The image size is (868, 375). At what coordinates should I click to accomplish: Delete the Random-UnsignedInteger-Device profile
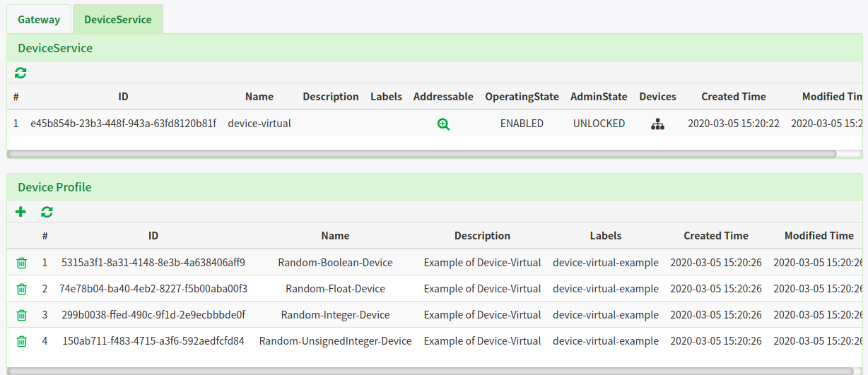click(x=22, y=341)
